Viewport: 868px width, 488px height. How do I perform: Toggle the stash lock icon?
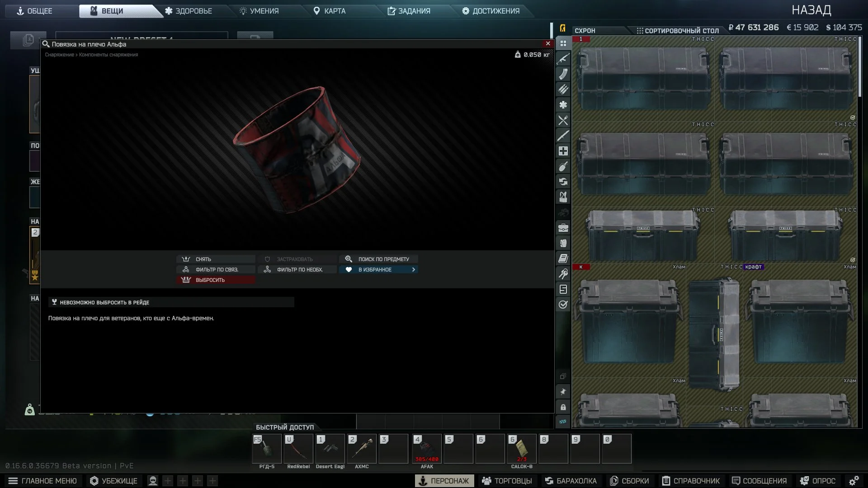(563, 407)
